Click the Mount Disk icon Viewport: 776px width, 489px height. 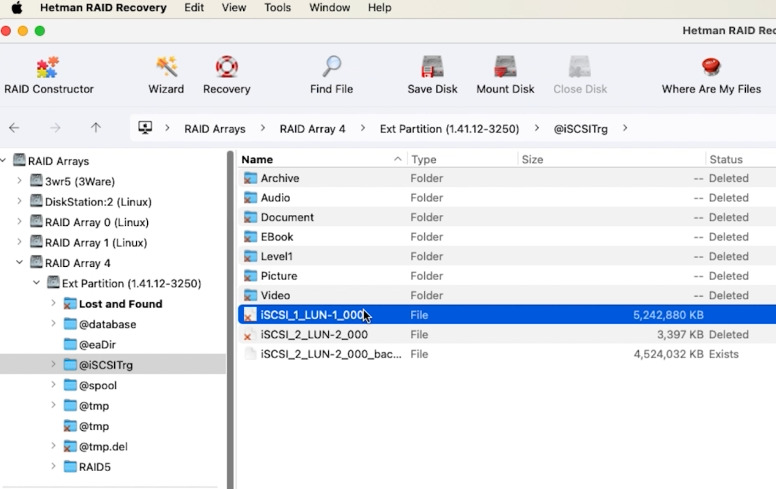(x=505, y=67)
